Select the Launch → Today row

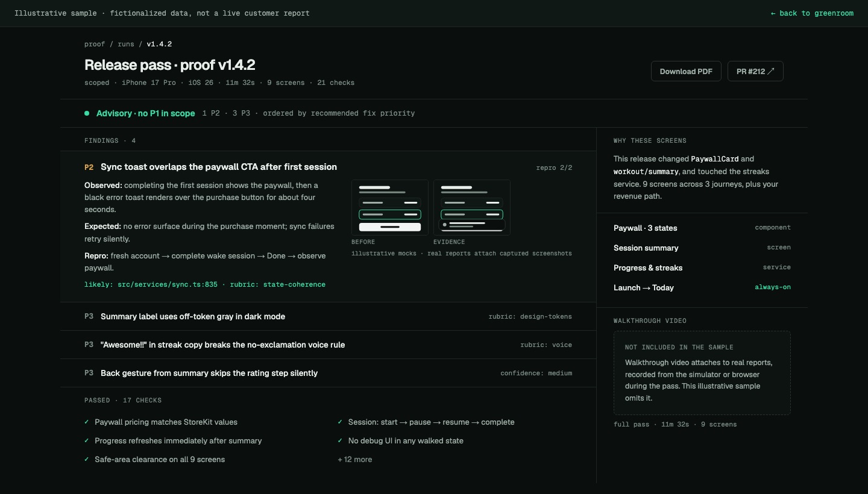[702, 287]
